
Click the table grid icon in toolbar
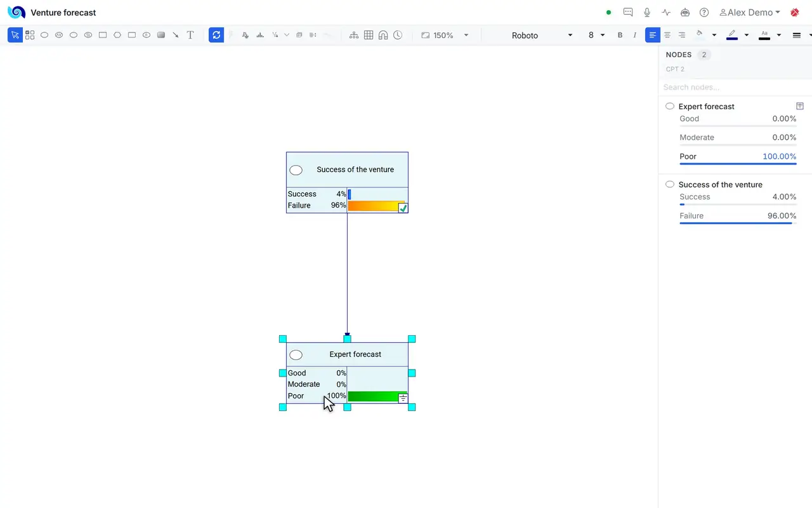point(369,35)
